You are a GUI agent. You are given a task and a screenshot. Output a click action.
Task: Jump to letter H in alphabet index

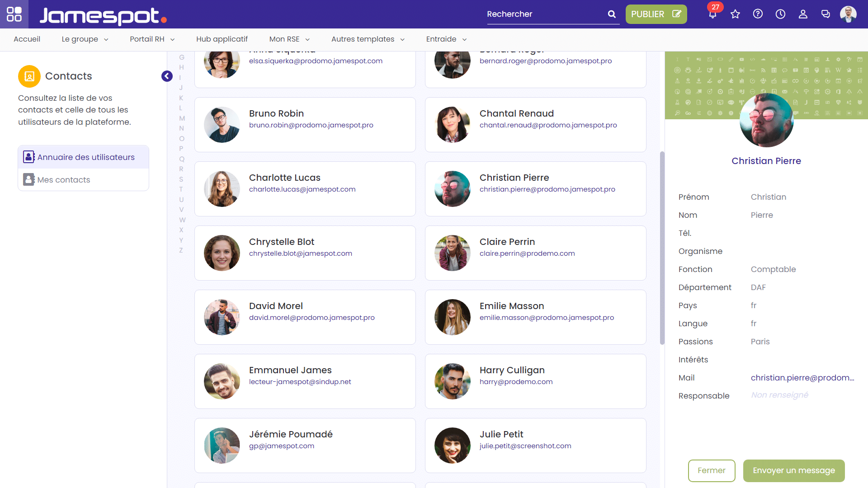pos(181,67)
